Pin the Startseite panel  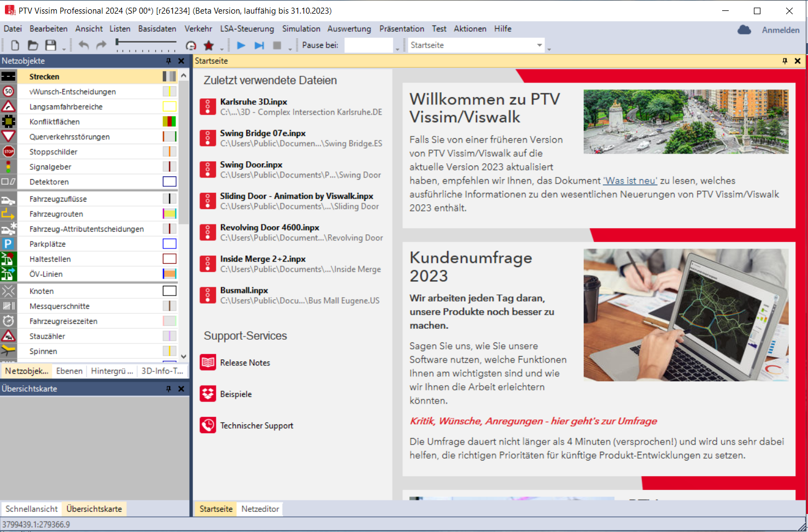[x=785, y=61]
